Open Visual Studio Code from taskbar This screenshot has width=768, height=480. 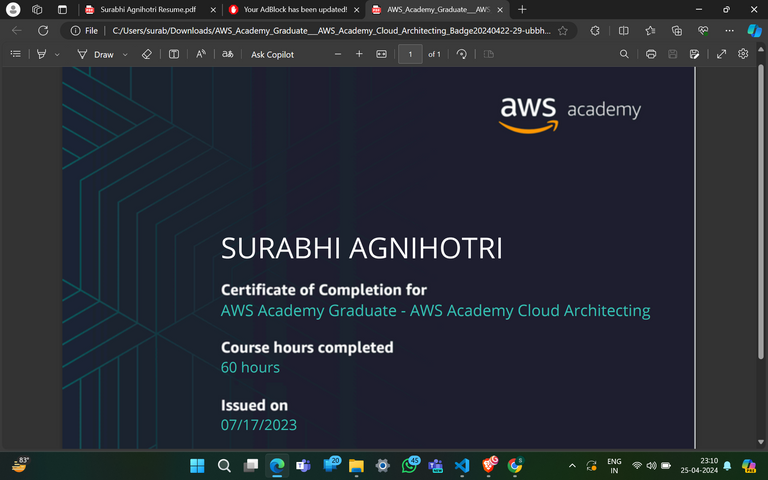point(461,465)
